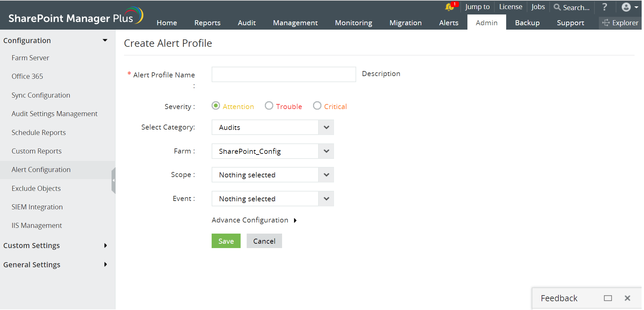Open the Event dropdown

273,199
